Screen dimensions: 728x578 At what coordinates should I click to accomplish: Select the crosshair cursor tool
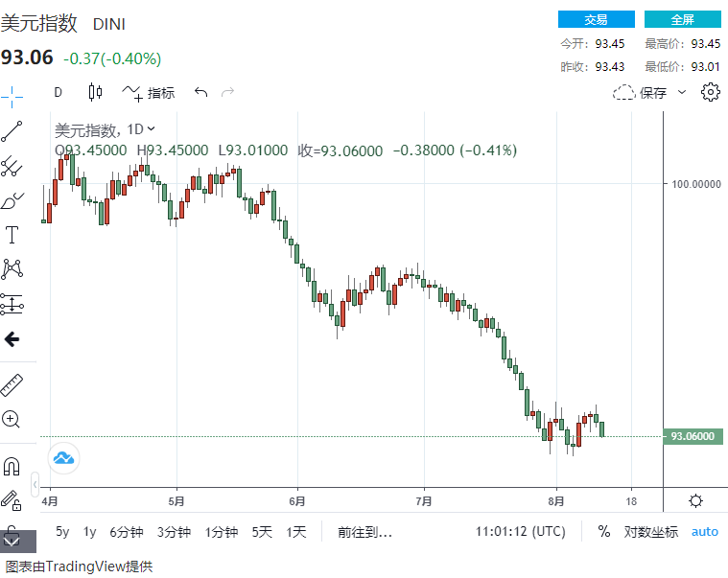(12, 97)
